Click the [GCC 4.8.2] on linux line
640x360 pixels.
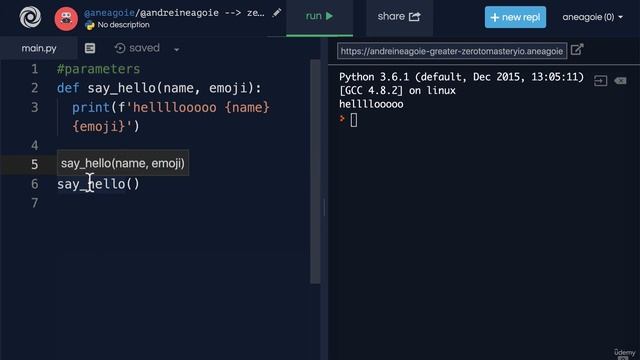pyautogui.click(x=397, y=91)
